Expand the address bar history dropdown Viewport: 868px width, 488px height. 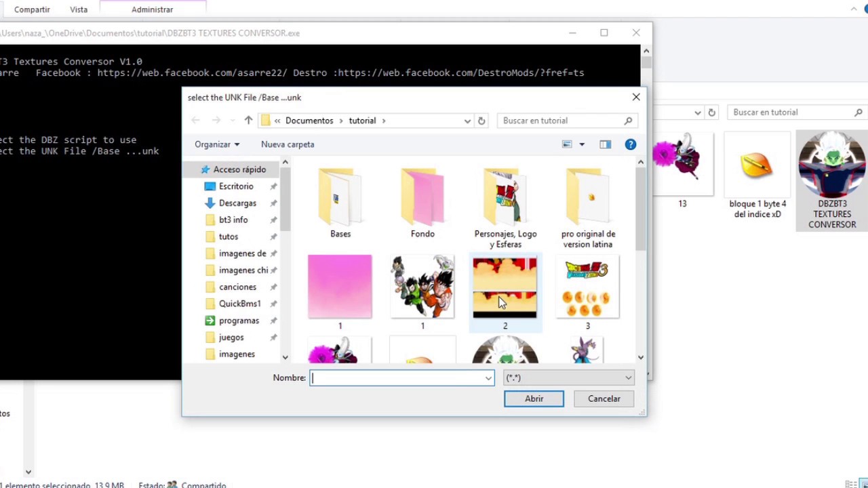467,121
